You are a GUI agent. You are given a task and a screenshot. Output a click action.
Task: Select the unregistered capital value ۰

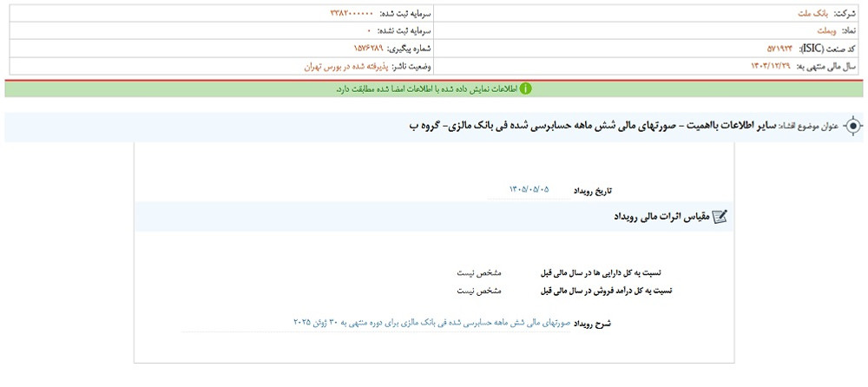[368, 31]
